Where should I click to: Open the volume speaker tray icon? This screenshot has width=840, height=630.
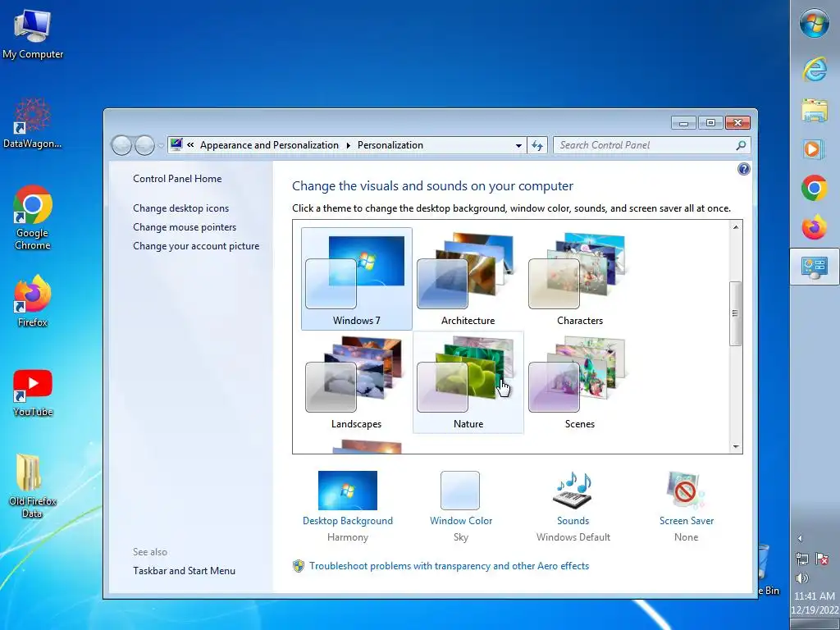pyautogui.click(x=802, y=578)
